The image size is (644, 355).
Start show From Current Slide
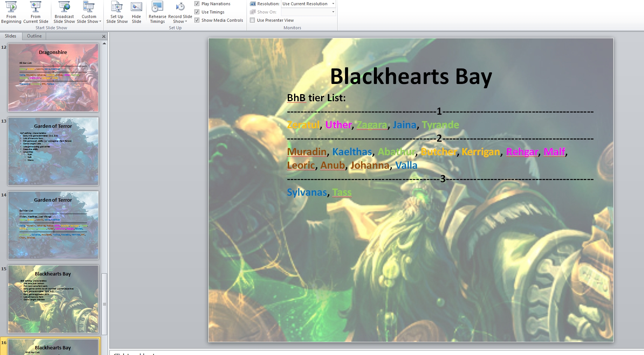point(36,12)
